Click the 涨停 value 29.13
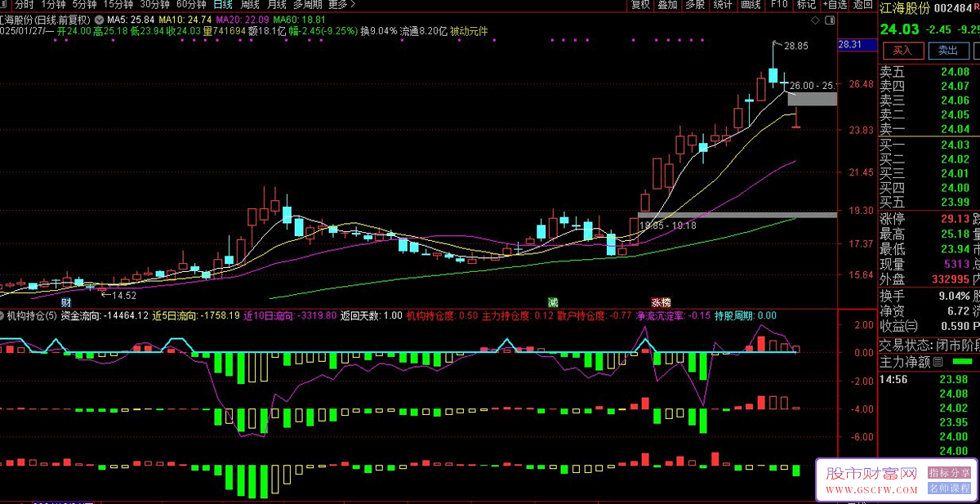980x504 pixels. point(955,219)
